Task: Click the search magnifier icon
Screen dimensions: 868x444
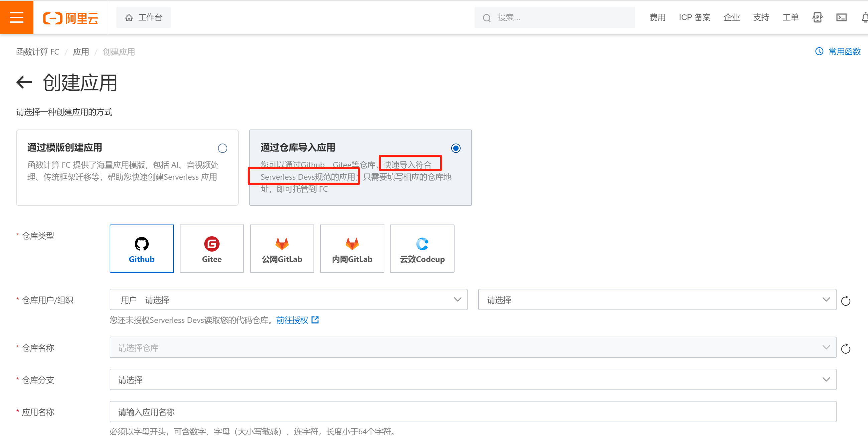Action: coord(487,18)
